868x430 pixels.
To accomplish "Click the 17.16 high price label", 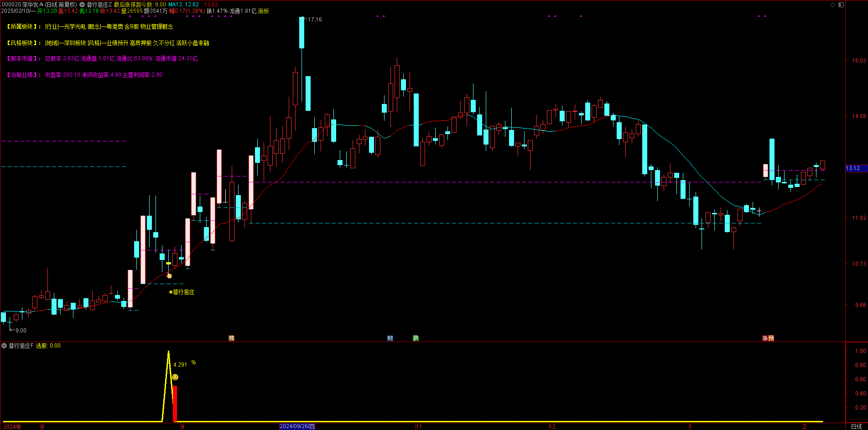I will 315,20.
